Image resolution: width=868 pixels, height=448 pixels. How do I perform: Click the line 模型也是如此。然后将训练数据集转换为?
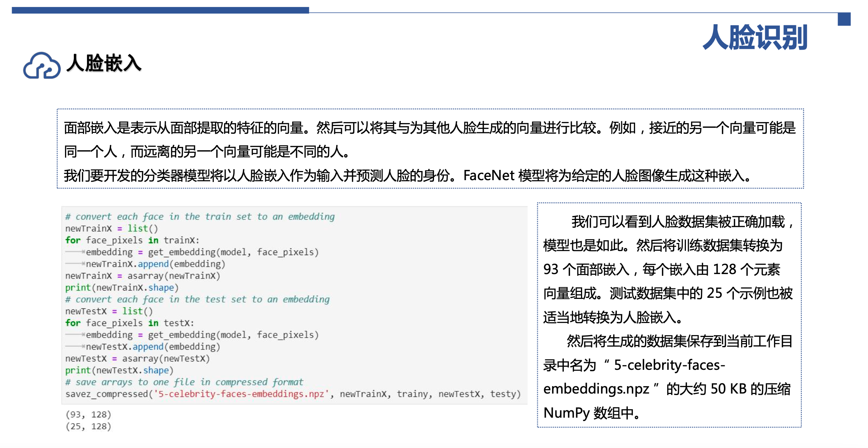click(x=663, y=246)
